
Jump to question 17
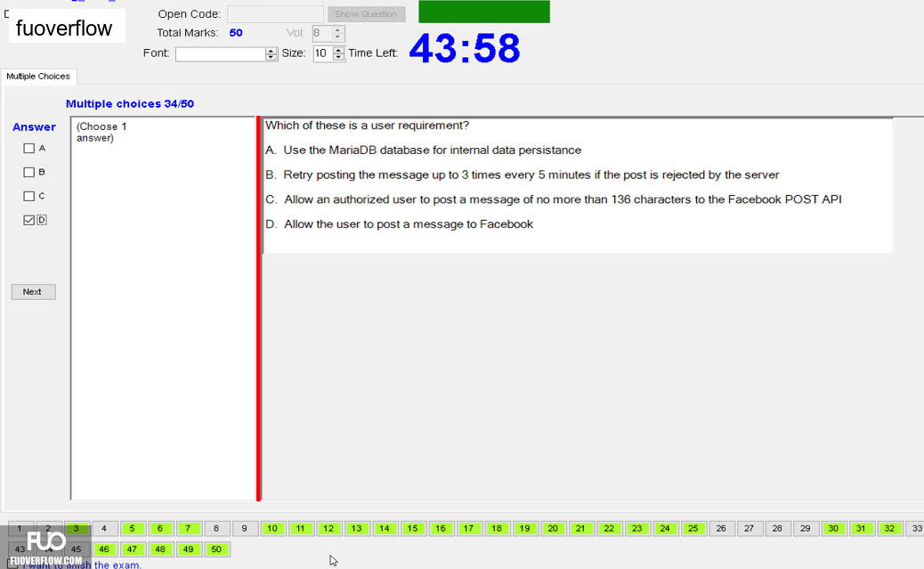pyautogui.click(x=468, y=528)
